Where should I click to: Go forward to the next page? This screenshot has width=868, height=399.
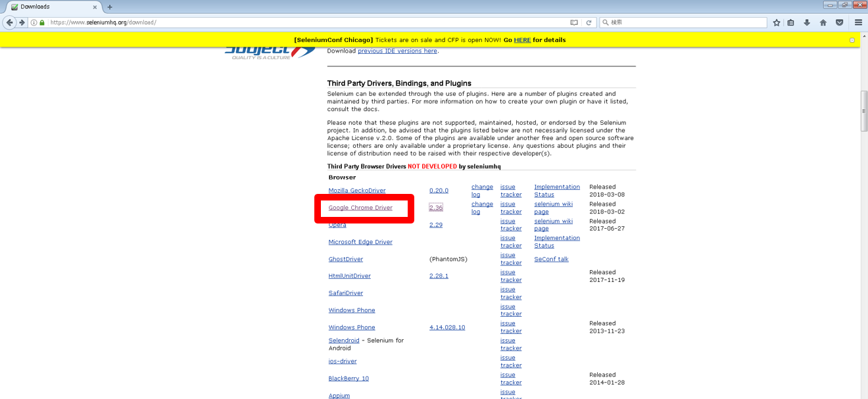point(22,22)
